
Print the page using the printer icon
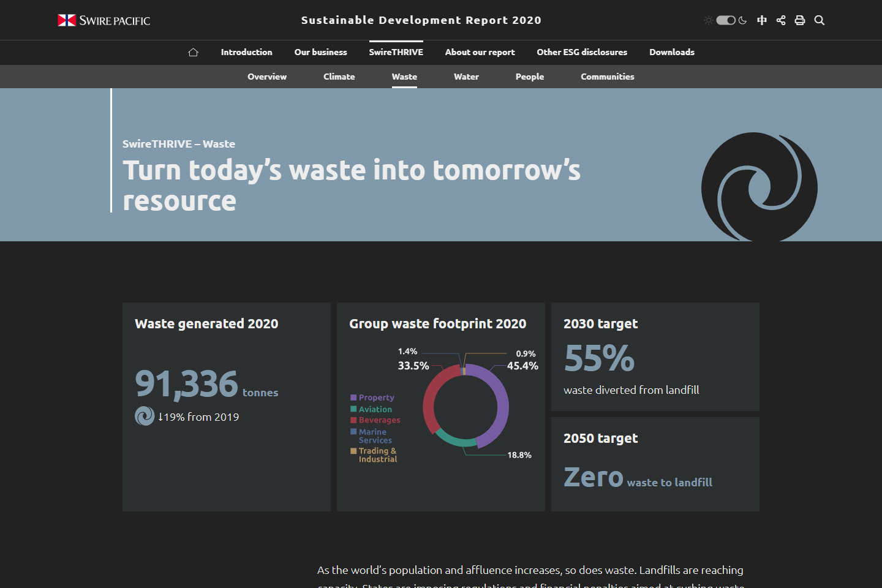point(800,20)
